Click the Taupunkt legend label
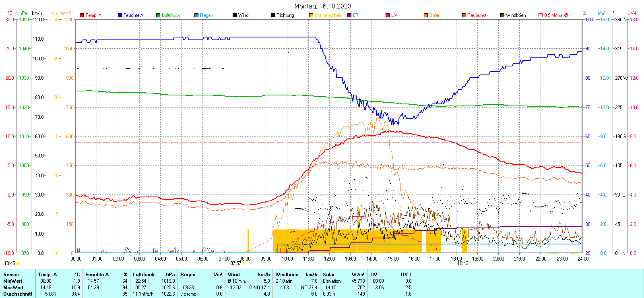 coord(477,15)
